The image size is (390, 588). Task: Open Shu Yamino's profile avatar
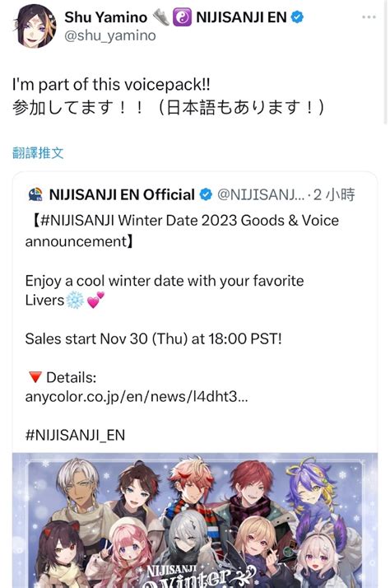click(35, 26)
